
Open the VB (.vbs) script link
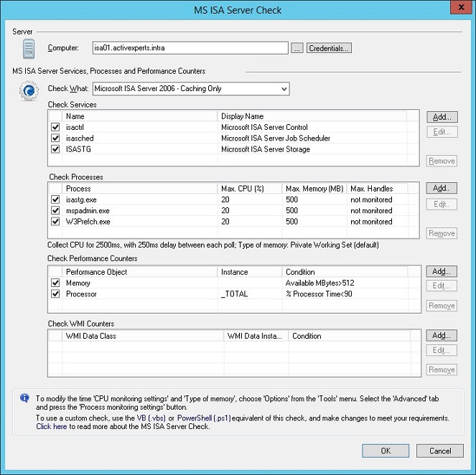click(151, 418)
